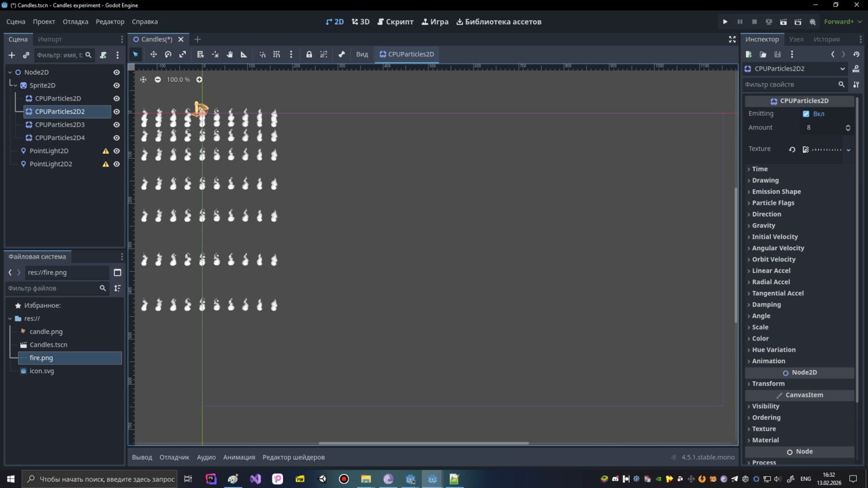Activate the Pan mode hand tool
This screenshot has height=488, width=868.
pos(229,54)
